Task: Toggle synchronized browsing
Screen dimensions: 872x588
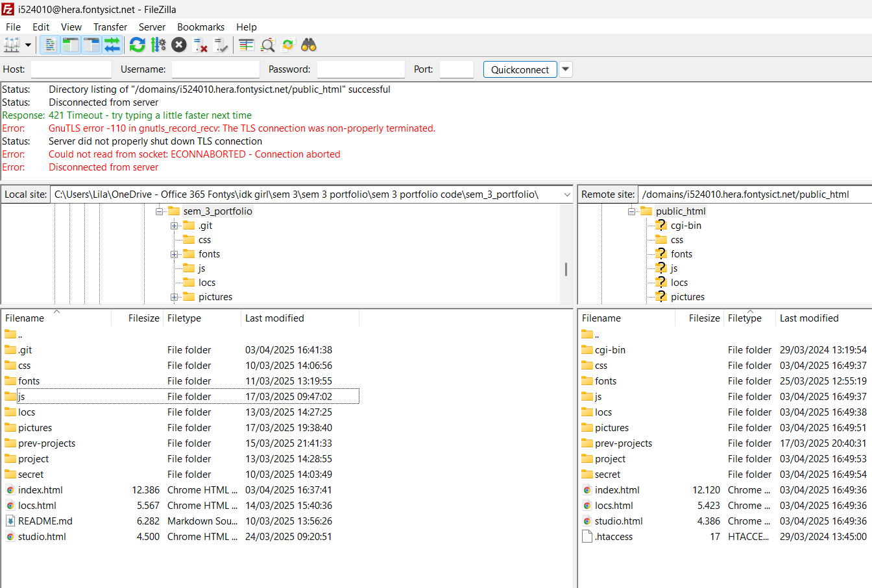Action: (288, 45)
